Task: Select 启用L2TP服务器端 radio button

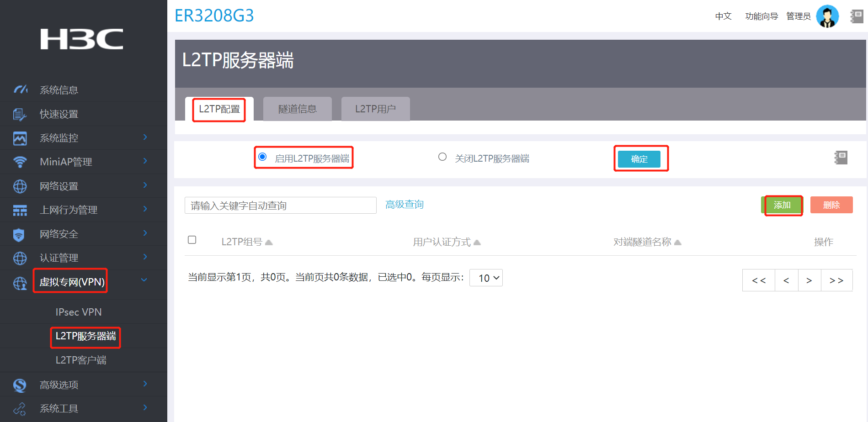Action: coord(262,157)
